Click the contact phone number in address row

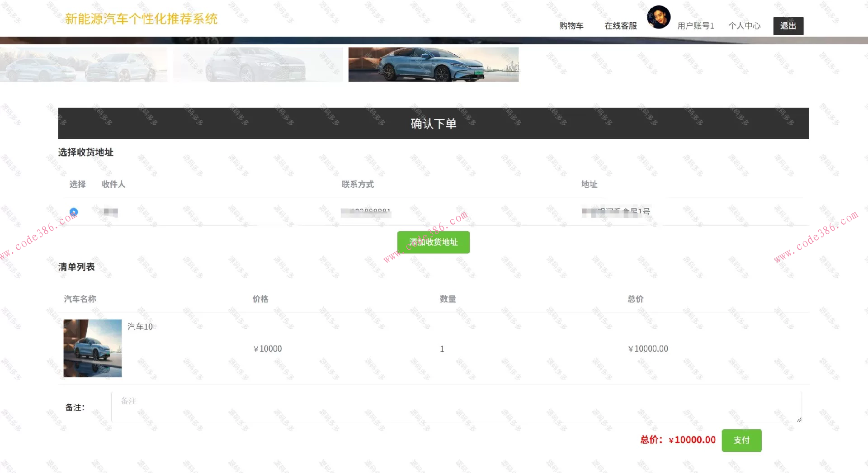click(x=366, y=212)
